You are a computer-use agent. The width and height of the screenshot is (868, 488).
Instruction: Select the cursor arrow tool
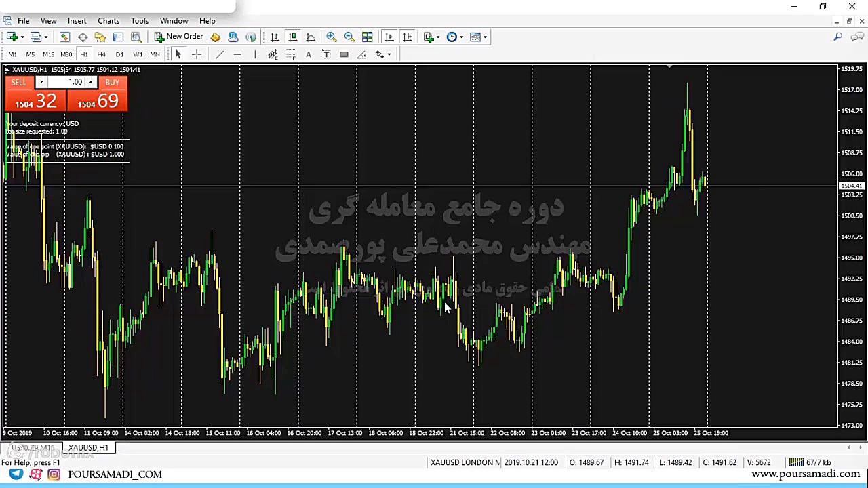click(x=178, y=54)
